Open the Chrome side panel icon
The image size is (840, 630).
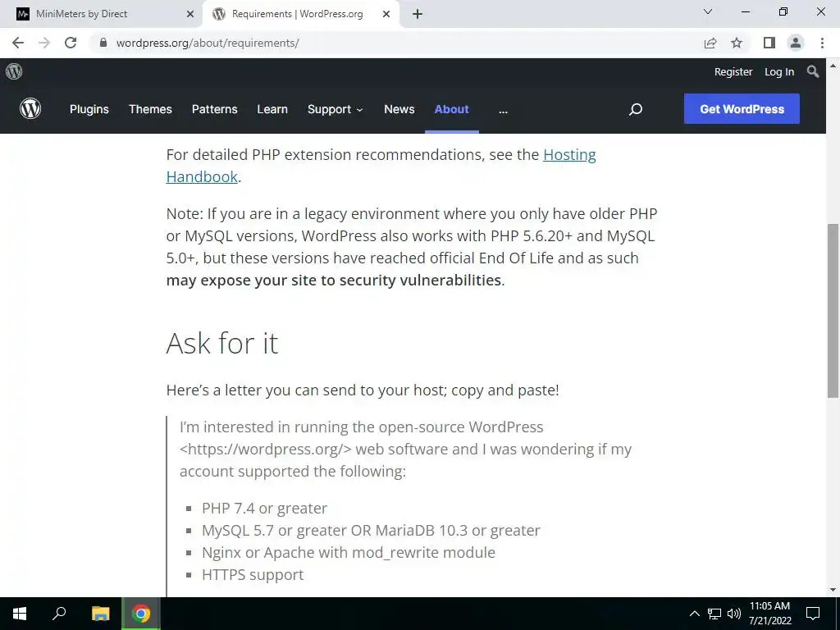click(x=769, y=43)
